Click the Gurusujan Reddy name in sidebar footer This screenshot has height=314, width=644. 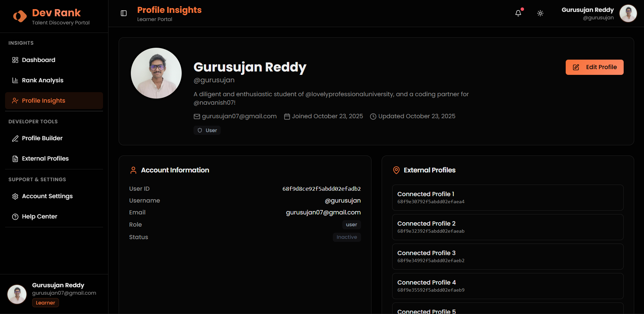(x=58, y=285)
